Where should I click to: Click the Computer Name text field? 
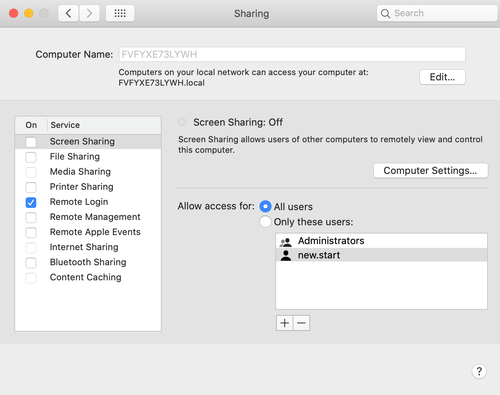tap(292, 54)
